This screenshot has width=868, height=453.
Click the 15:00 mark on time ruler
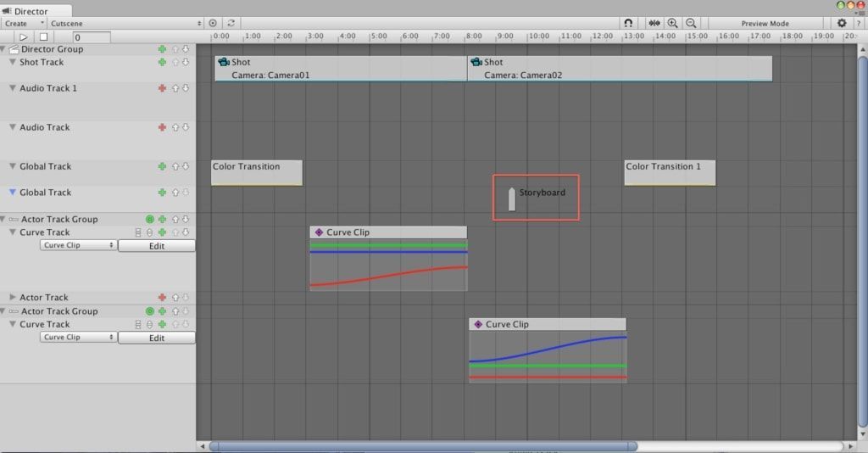[x=696, y=36]
